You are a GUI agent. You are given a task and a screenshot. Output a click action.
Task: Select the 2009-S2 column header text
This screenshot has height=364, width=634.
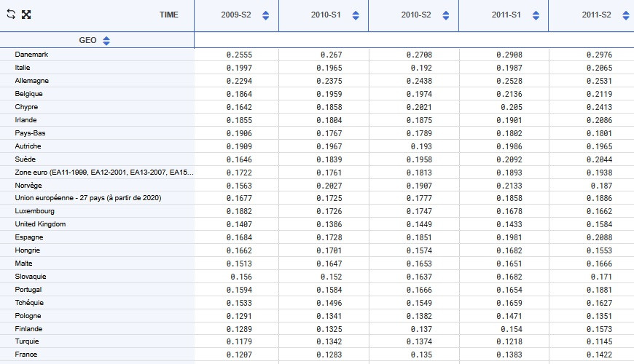(236, 15)
